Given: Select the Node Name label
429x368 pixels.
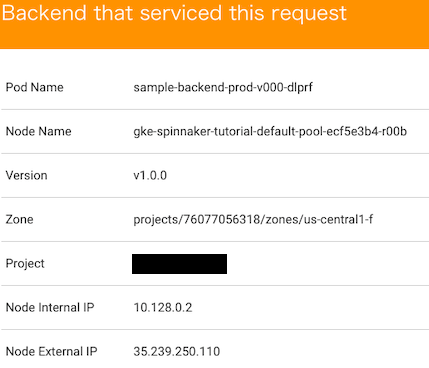Looking at the screenshot, I should 38,131.
